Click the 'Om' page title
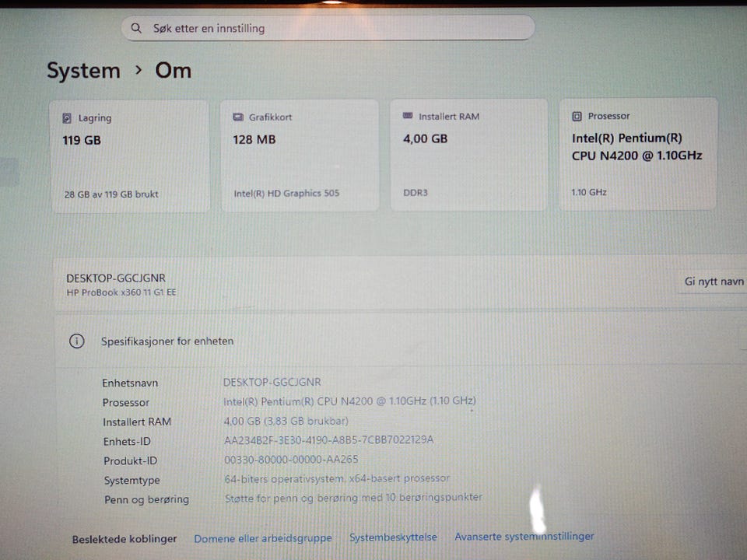The height and width of the screenshot is (560, 747). point(174,71)
